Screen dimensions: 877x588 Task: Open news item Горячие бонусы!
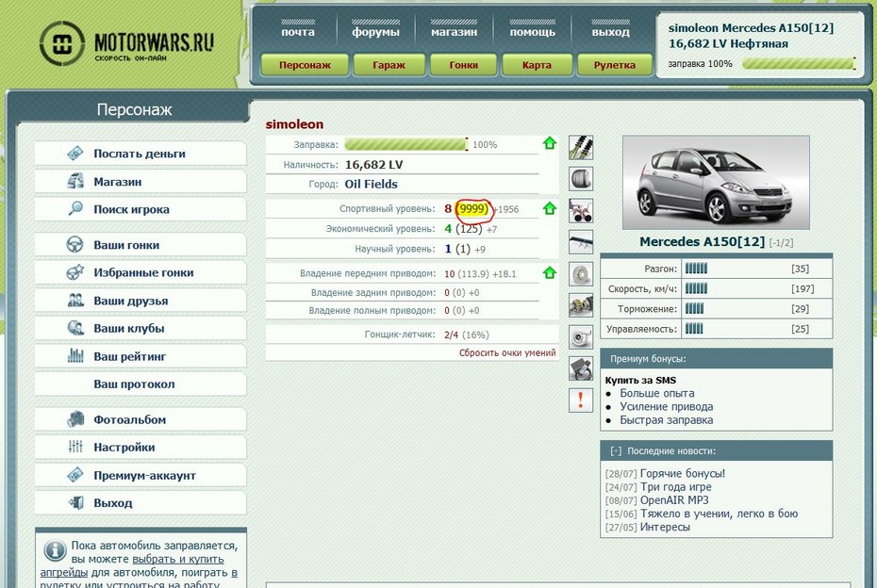(x=683, y=473)
